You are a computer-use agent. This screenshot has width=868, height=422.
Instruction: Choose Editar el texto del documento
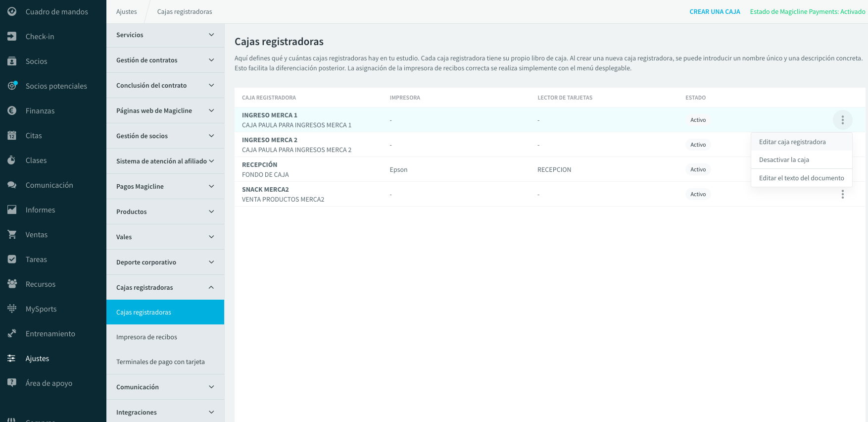point(801,178)
